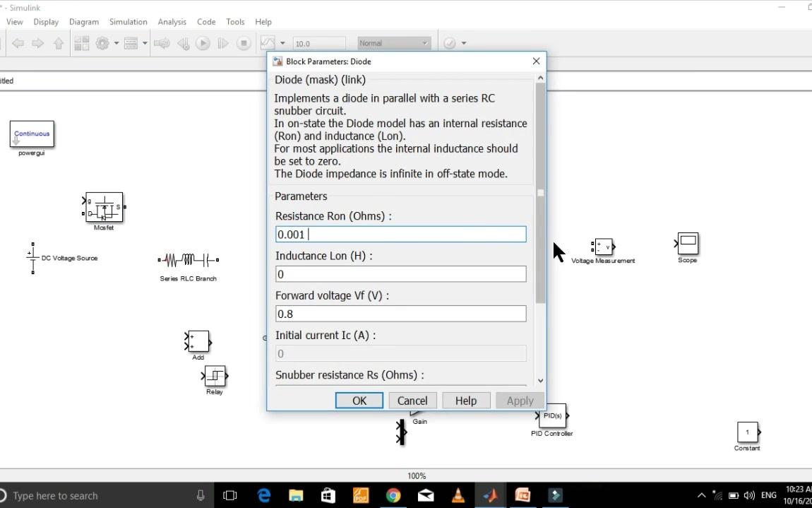Open the Simulation menu
Viewport: 812px width, 508px height.
tap(128, 22)
